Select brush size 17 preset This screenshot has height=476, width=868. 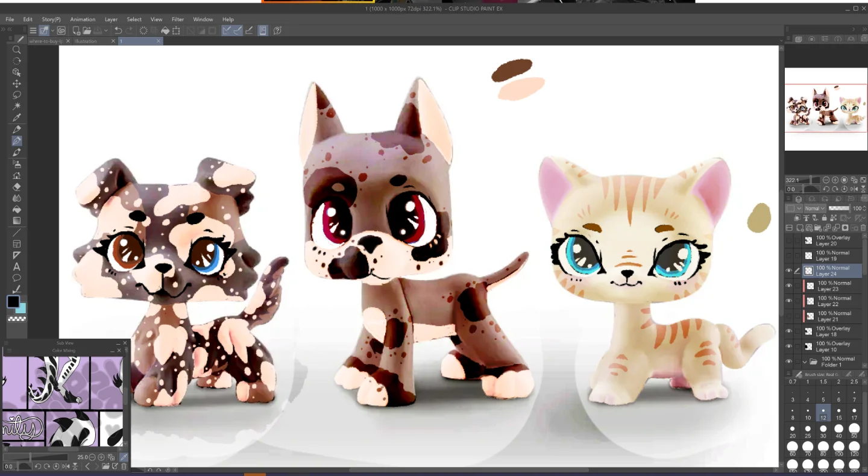click(x=855, y=413)
